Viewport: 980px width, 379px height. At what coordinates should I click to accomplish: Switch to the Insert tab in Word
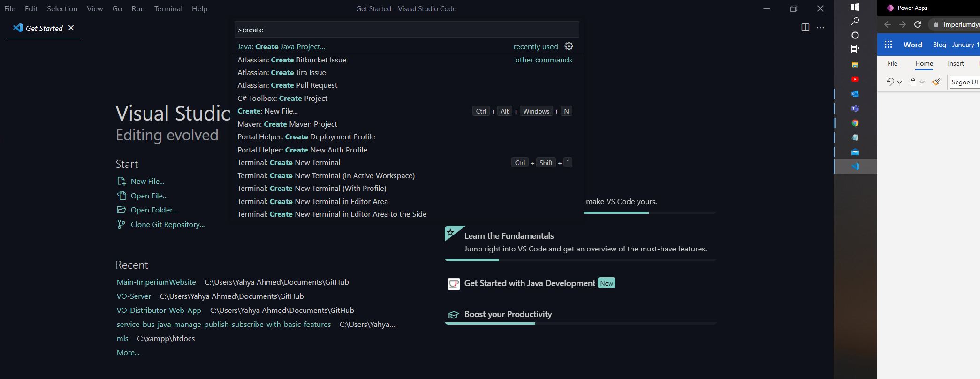tap(955, 63)
